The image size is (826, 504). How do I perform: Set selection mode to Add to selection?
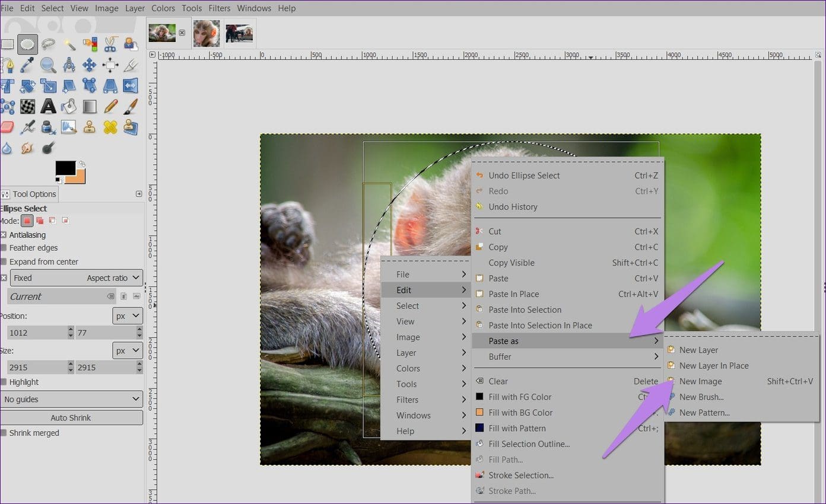coord(40,221)
